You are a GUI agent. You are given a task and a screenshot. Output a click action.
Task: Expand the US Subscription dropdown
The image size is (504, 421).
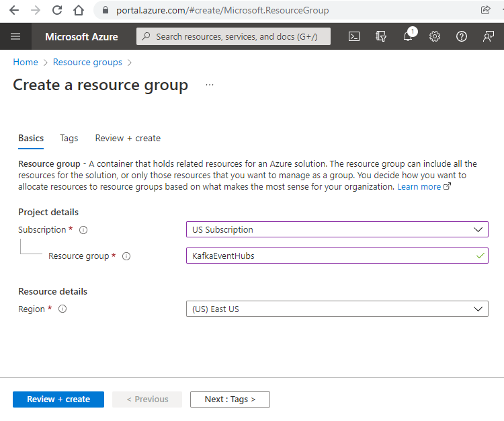[x=337, y=229]
